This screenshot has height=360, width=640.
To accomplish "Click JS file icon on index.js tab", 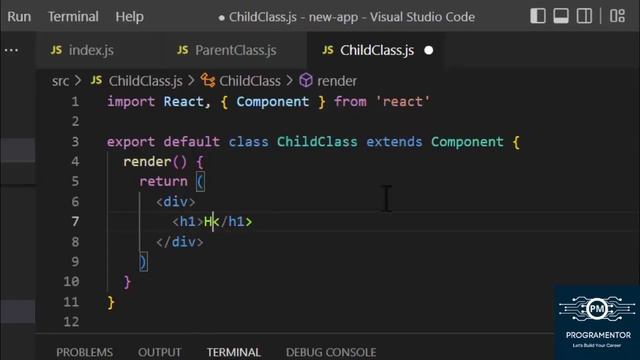I will point(56,50).
